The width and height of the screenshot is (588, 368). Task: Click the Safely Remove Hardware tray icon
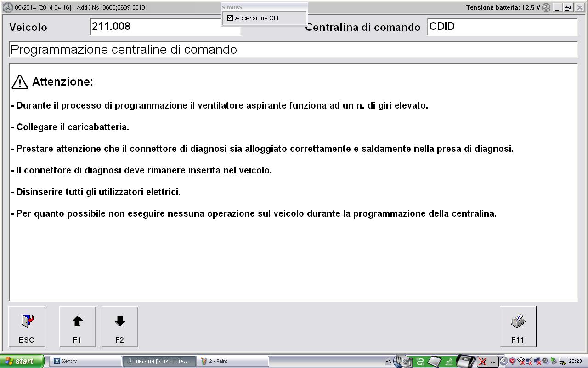coord(554,361)
